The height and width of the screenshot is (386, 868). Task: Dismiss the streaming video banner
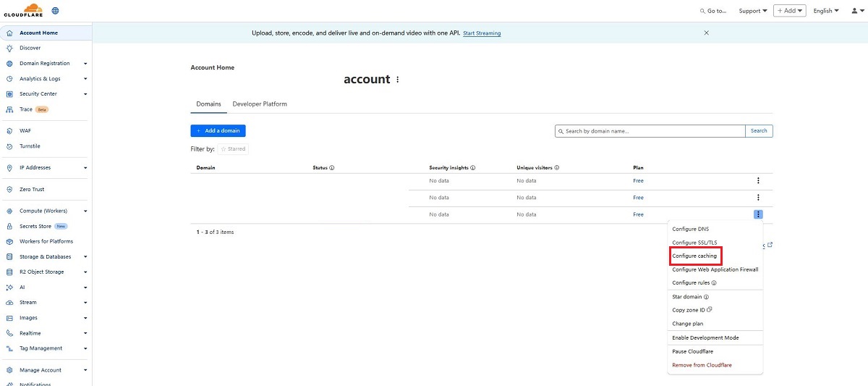tap(707, 33)
